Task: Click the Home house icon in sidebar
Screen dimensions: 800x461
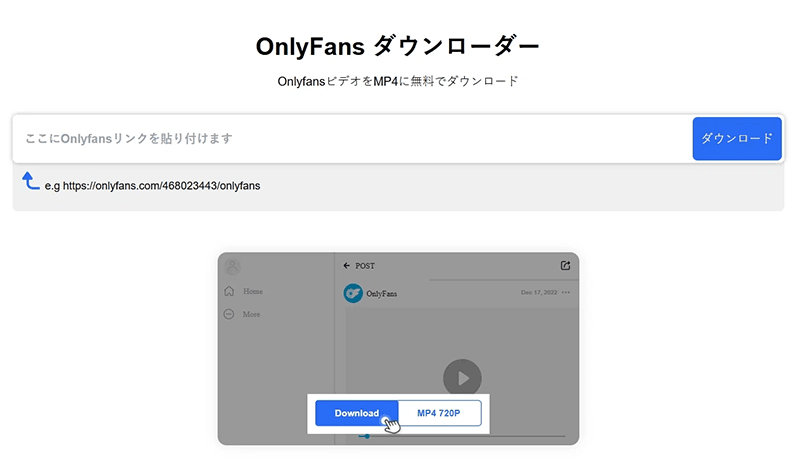Action: pyautogui.click(x=229, y=291)
